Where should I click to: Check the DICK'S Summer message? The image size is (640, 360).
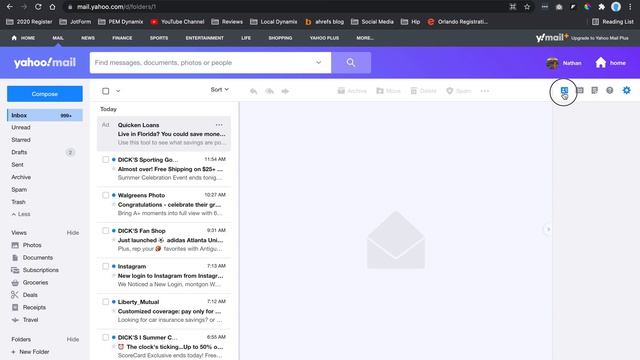106,337
